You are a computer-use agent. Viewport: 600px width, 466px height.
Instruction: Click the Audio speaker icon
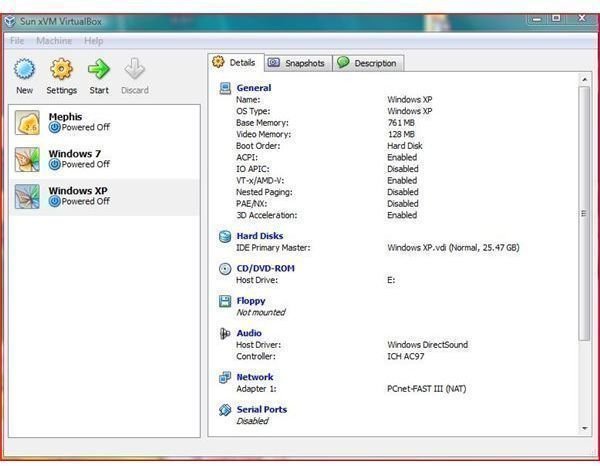[x=225, y=334]
